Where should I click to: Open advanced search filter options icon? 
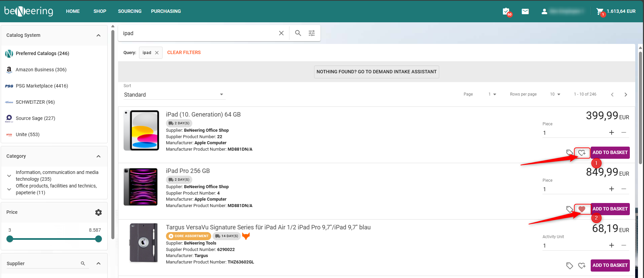tap(312, 33)
